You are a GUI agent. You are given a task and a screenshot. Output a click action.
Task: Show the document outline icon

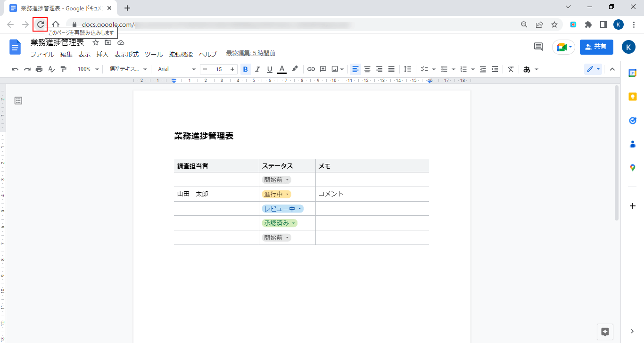coord(18,100)
